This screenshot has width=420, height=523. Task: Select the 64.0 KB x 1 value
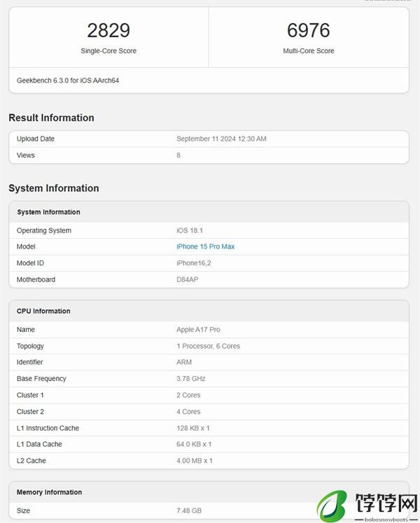click(194, 445)
